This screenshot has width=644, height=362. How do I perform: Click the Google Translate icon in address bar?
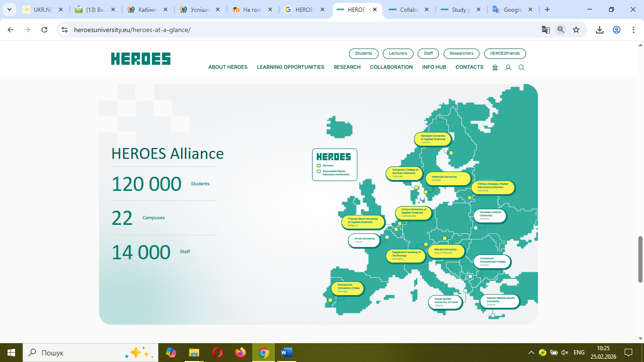click(545, 30)
